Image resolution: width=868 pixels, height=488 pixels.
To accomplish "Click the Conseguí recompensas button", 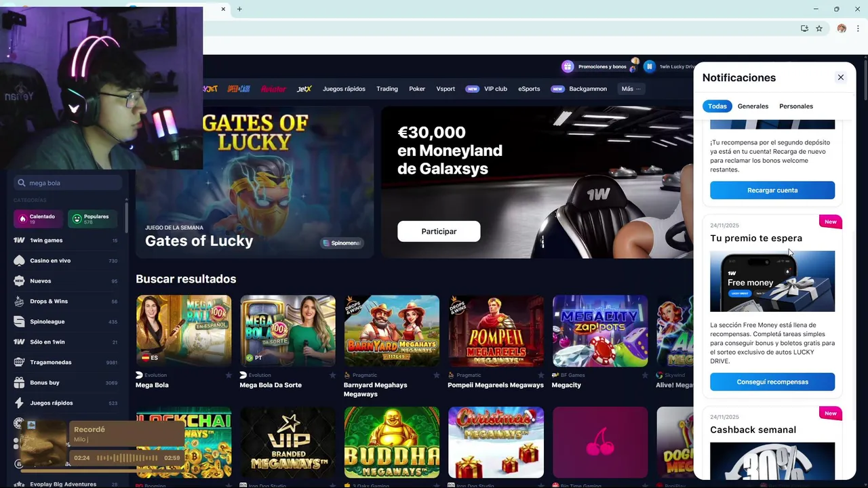I will pos(772,382).
